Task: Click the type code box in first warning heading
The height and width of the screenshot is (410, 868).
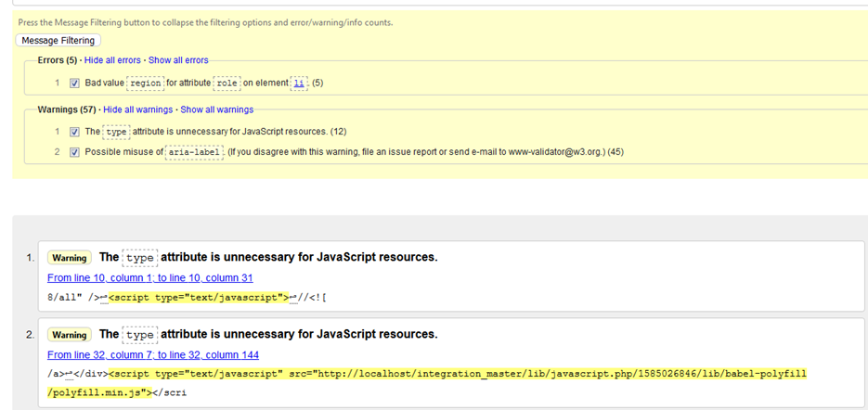Action: 140,257
